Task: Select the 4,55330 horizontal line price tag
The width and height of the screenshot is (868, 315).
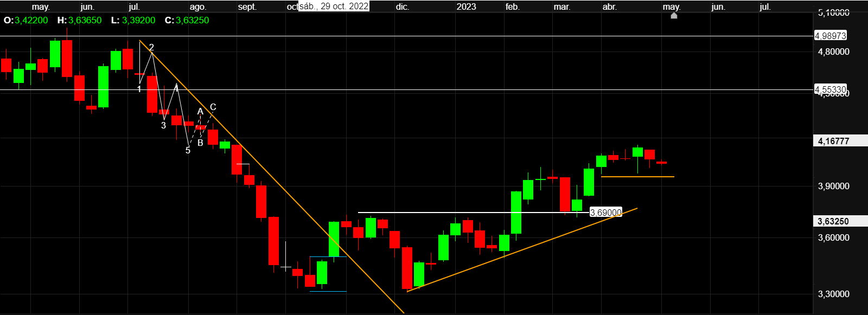Action: click(830, 89)
